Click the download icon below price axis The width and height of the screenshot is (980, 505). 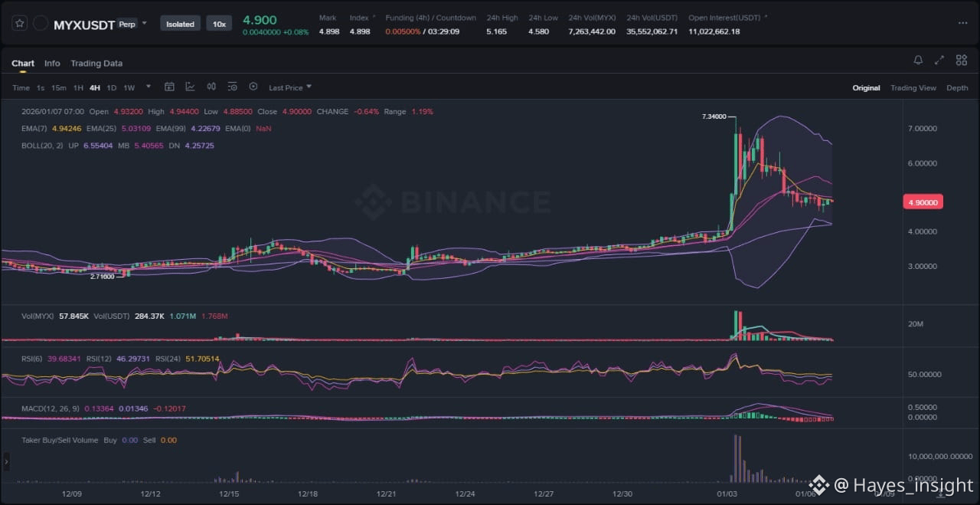click(941, 494)
